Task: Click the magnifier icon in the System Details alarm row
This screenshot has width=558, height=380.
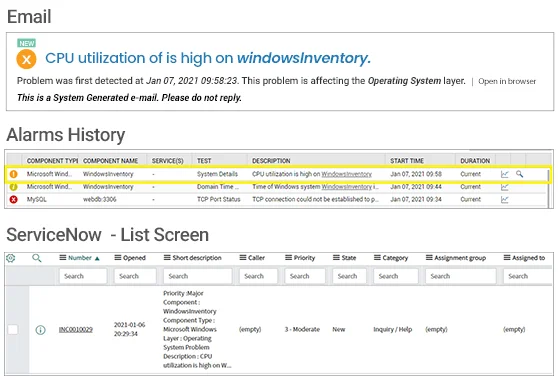Action: coord(520,174)
